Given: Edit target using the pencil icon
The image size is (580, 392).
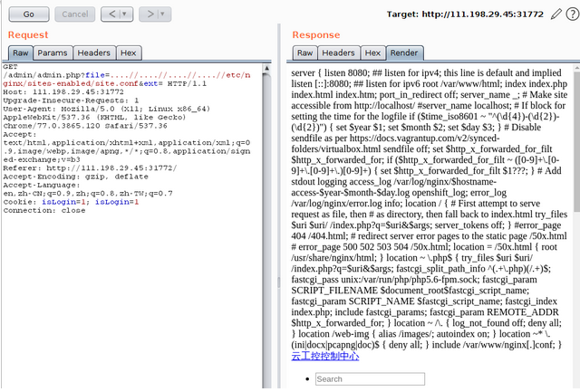Looking at the screenshot, I should pyautogui.click(x=556, y=14).
